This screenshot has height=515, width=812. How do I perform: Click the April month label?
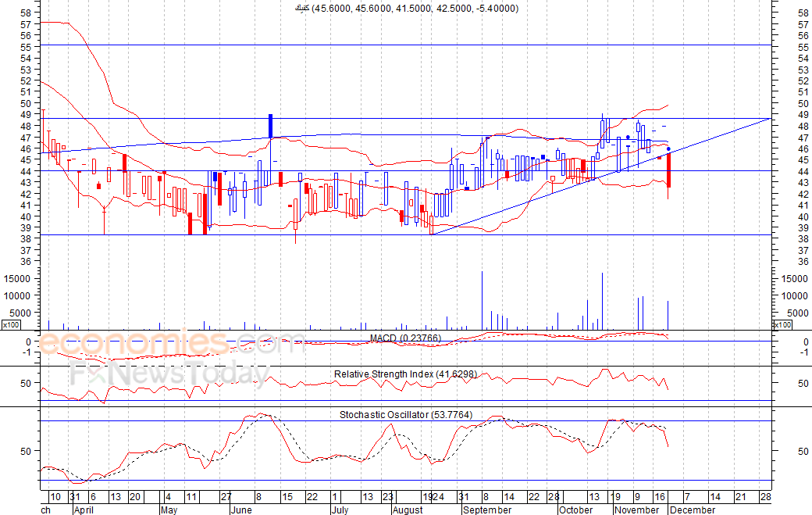pos(84,510)
